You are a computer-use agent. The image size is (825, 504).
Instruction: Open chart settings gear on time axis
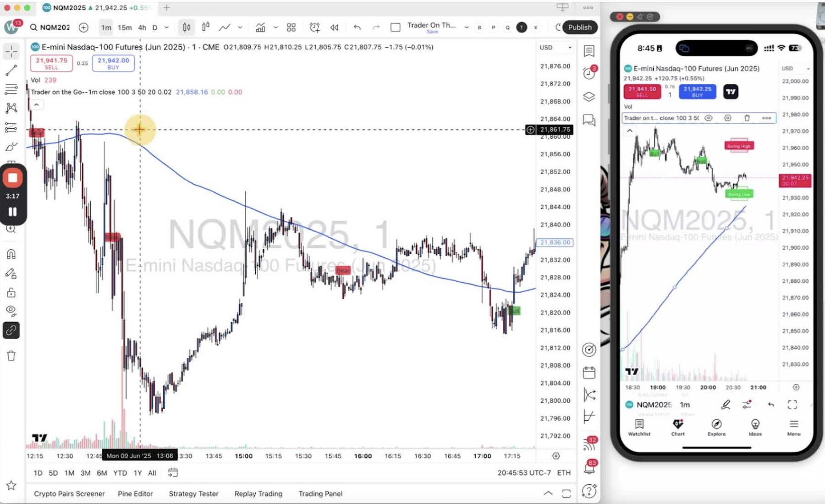pos(556,456)
